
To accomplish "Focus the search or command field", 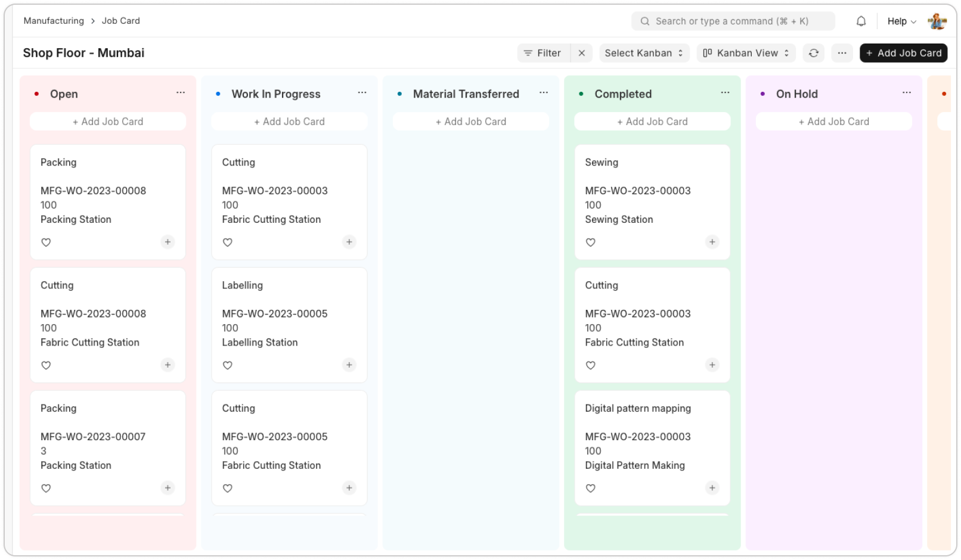I will point(733,21).
